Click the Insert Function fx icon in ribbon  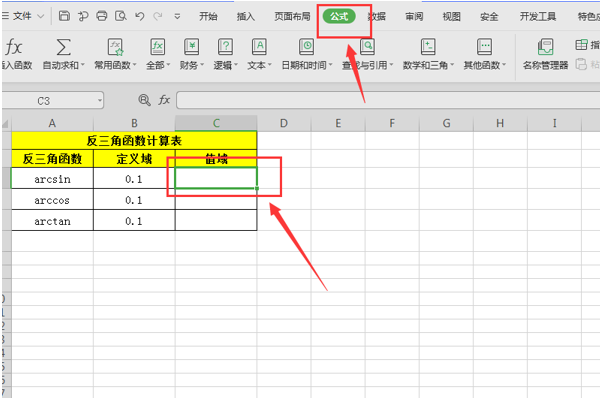[x=14, y=48]
